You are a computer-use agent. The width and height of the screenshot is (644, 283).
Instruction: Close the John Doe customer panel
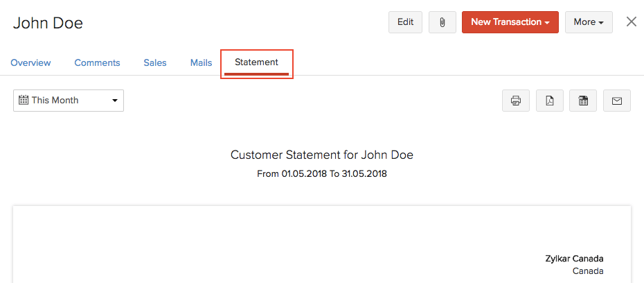pos(632,22)
